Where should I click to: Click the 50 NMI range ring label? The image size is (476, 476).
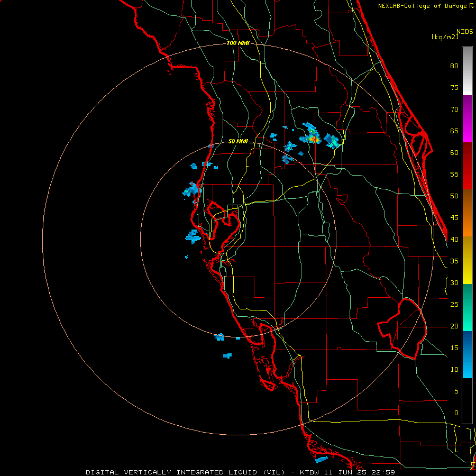pyautogui.click(x=238, y=141)
